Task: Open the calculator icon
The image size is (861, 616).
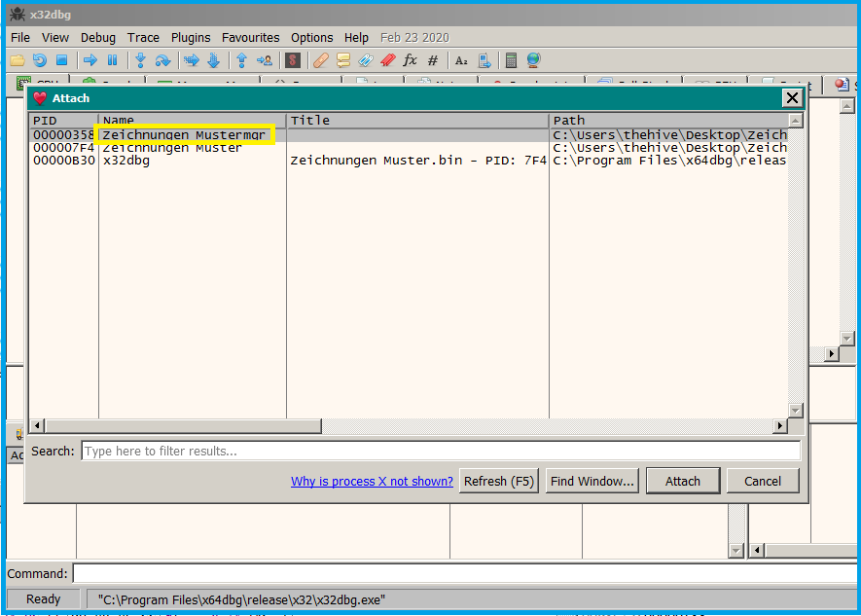Action: tap(511, 60)
